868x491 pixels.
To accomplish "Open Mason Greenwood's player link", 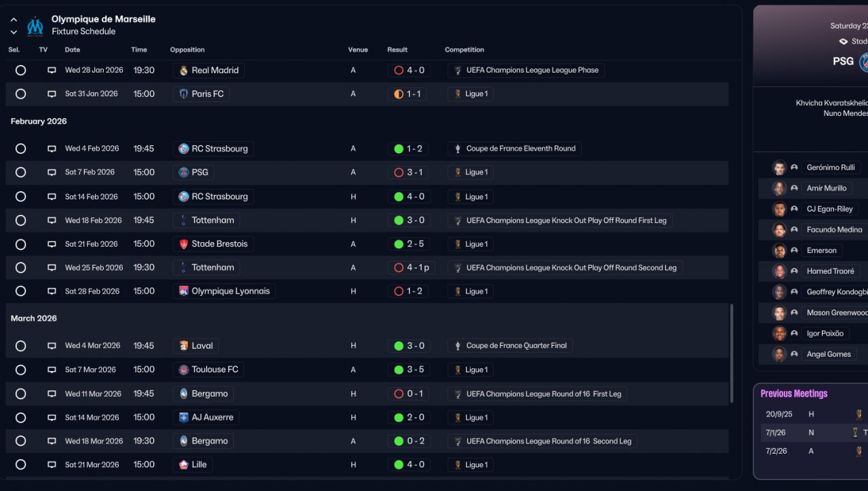I will (836, 313).
